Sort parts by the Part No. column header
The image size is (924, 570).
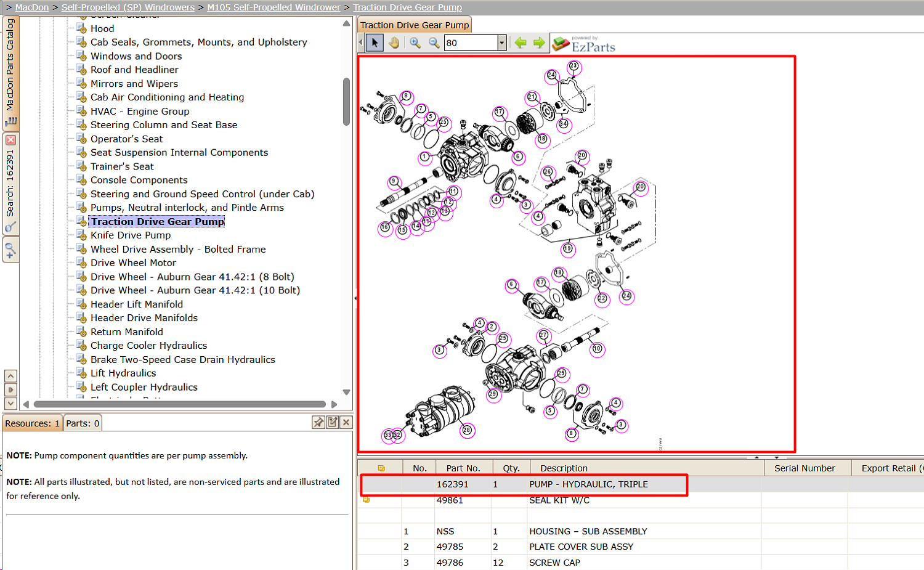[463, 468]
